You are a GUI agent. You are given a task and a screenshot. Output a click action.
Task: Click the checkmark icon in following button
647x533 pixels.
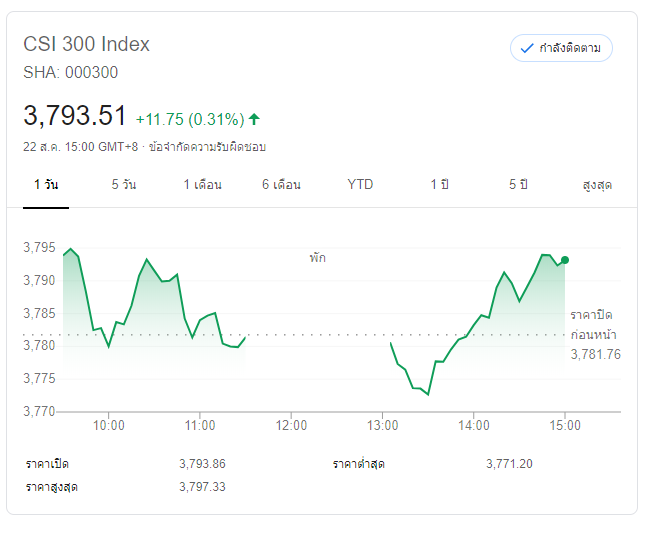coord(527,48)
